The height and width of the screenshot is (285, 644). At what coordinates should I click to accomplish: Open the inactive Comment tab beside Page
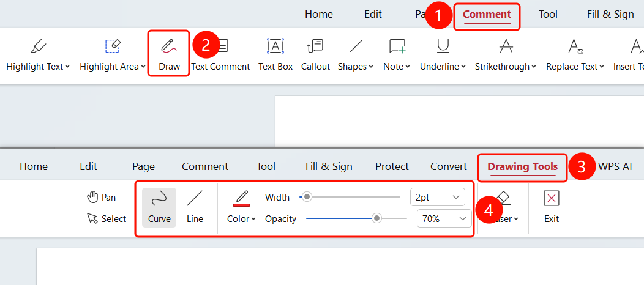[x=205, y=166]
